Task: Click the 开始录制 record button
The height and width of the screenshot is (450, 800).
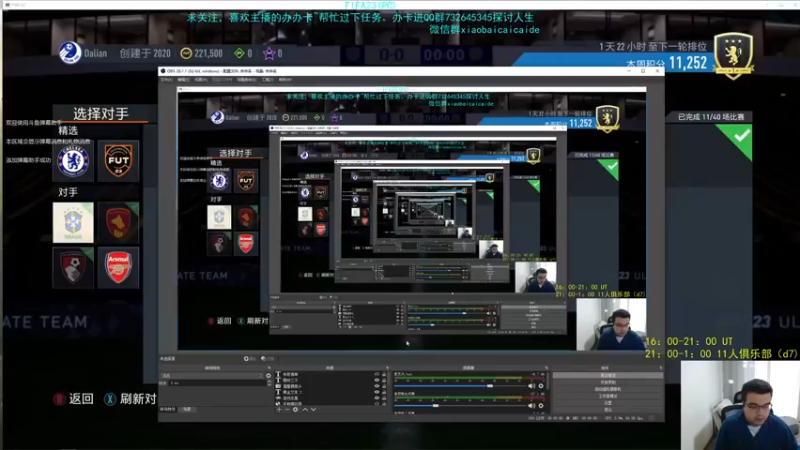Action: click(608, 382)
